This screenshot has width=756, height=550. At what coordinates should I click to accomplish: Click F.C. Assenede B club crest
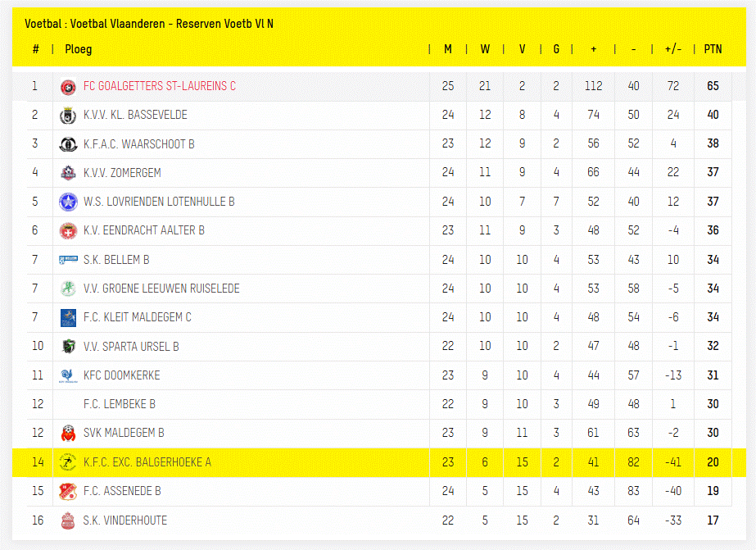[x=68, y=491]
